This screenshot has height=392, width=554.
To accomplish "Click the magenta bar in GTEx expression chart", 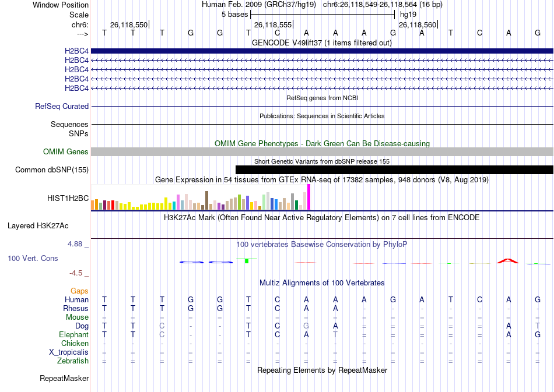I will [309, 197].
